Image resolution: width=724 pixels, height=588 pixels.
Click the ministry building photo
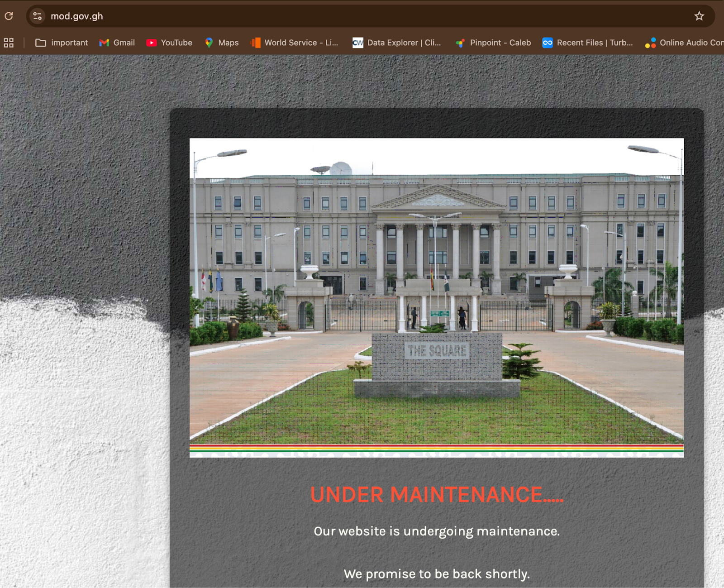pyautogui.click(x=437, y=297)
